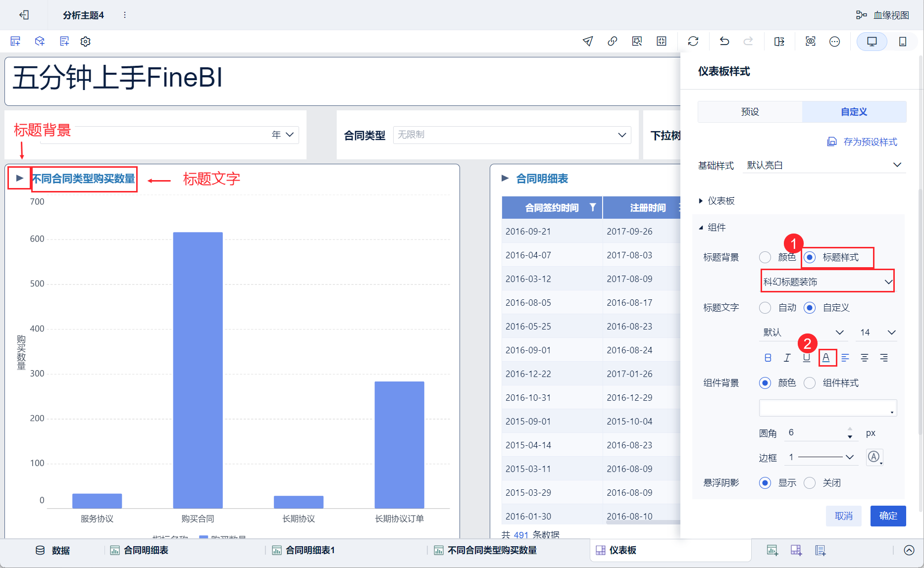Switch to the 合同明细表1 tab
924x568 pixels.
pyautogui.click(x=304, y=550)
